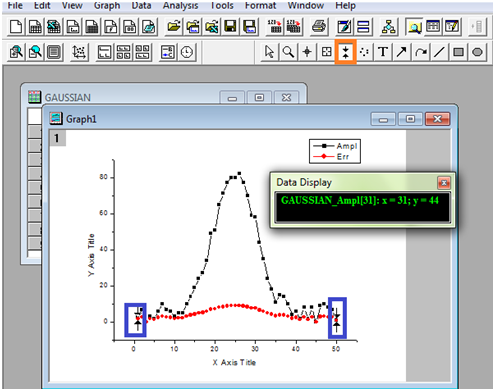
Task: Select the Text tool
Action: pos(383,52)
